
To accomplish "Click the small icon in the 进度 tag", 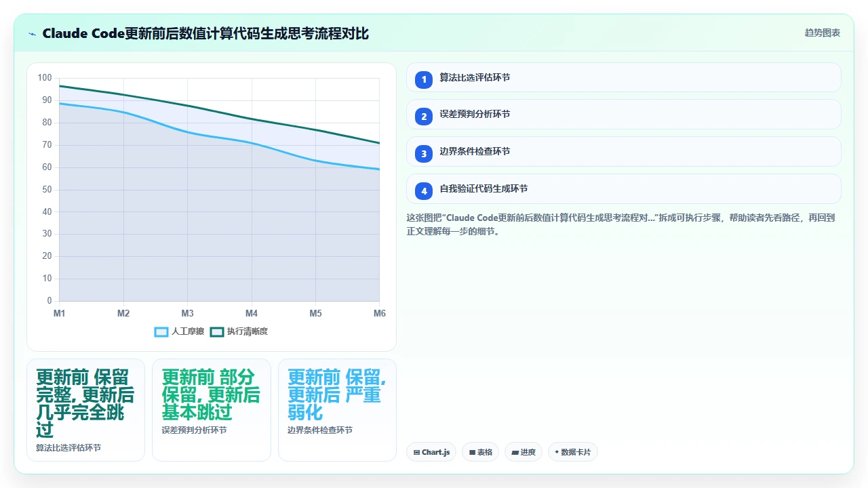I will (515, 452).
